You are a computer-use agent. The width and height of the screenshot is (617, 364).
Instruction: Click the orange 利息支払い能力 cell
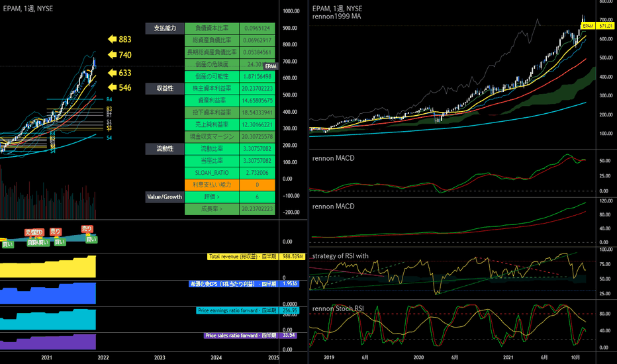[212, 185]
